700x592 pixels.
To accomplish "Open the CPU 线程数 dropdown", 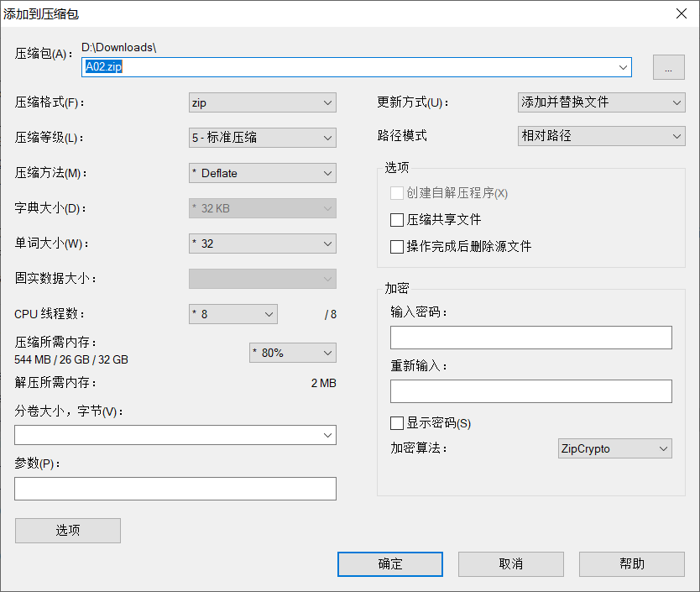I will pyautogui.click(x=233, y=314).
